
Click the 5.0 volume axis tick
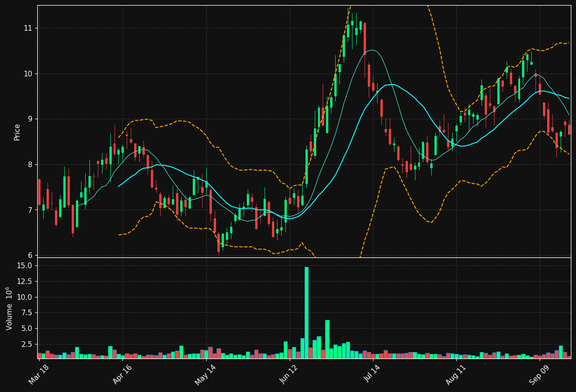pyautogui.click(x=27, y=328)
